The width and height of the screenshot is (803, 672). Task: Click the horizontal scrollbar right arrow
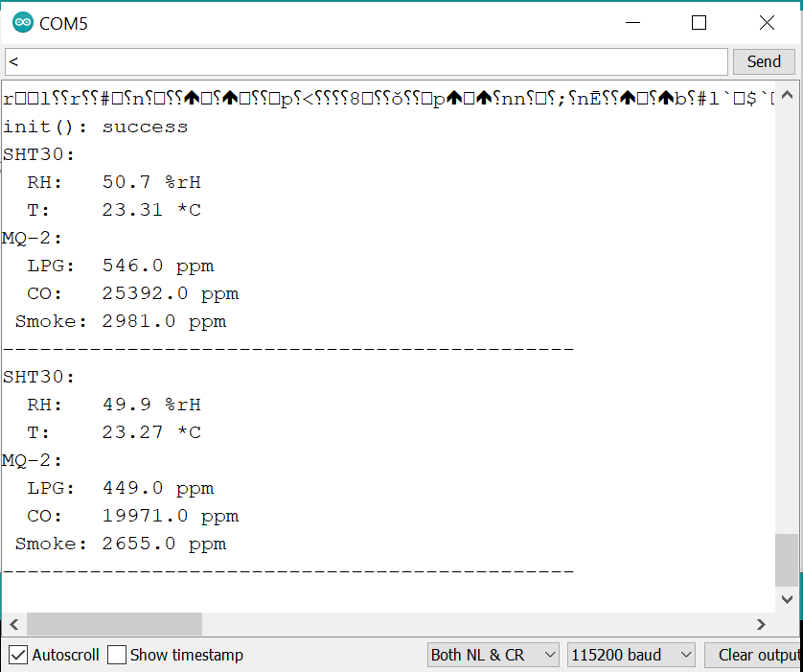pyautogui.click(x=761, y=624)
